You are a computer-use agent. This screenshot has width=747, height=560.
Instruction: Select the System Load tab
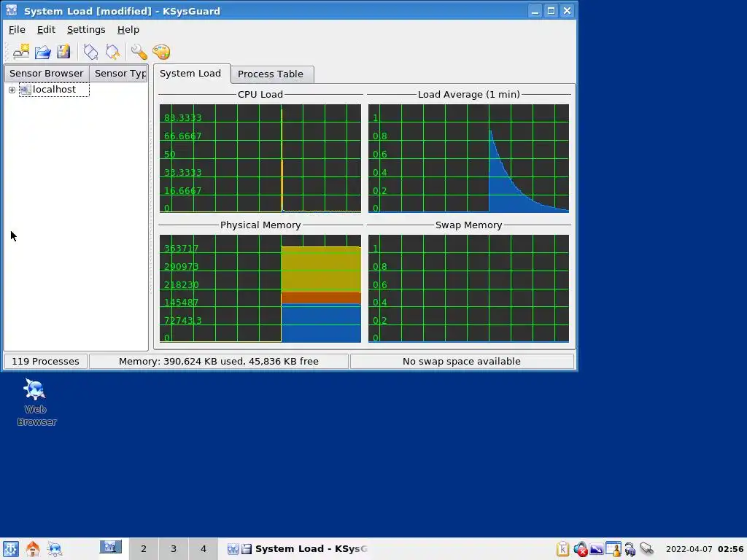(191, 74)
